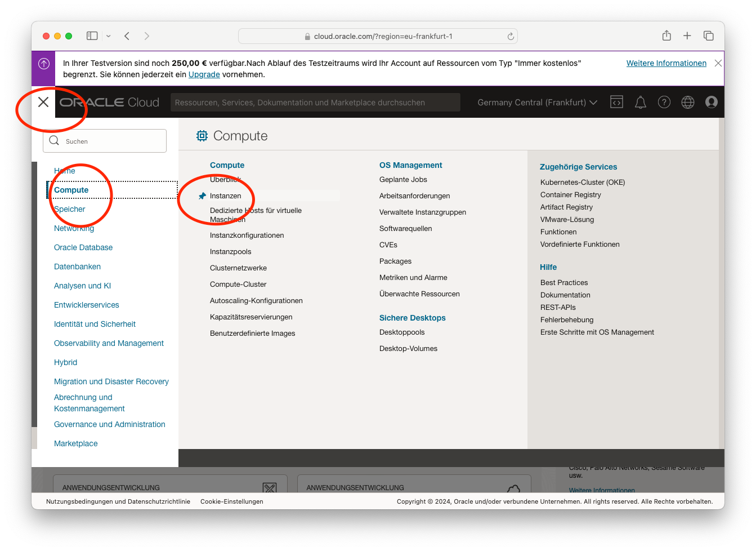Select Migration und Disaster Recovery
The image size is (756, 551).
point(111,381)
